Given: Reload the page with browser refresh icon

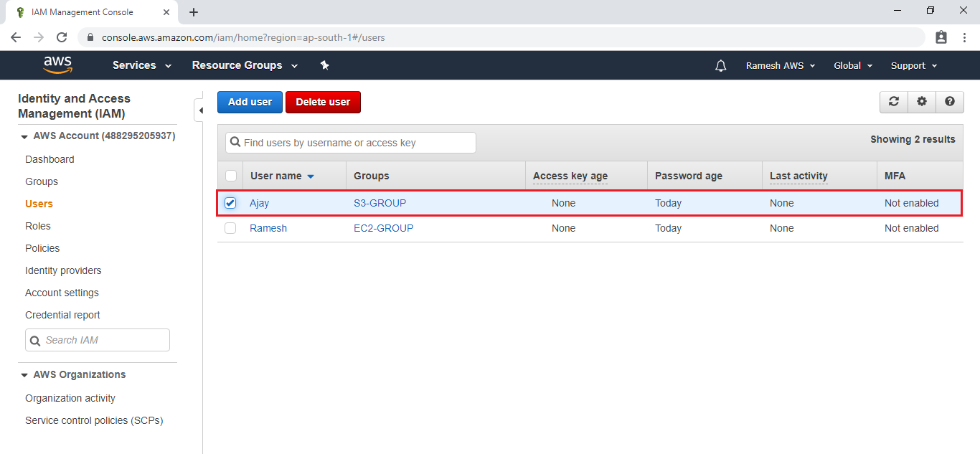Looking at the screenshot, I should coord(62,37).
